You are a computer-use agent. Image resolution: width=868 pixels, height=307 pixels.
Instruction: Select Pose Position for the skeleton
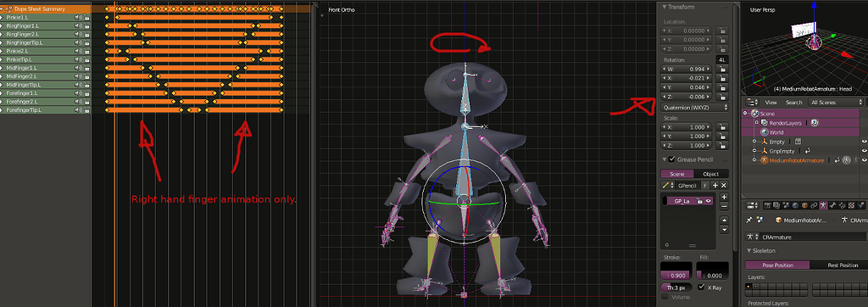tap(778, 265)
